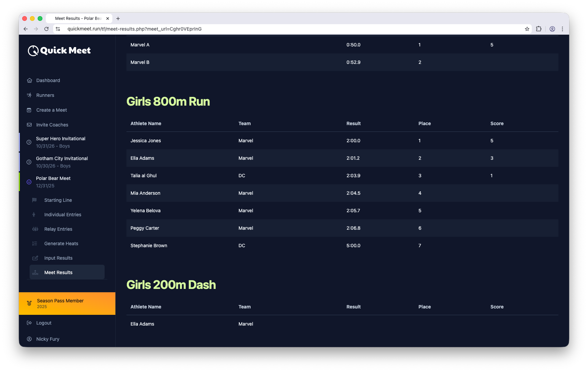Image resolution: width=588 pixels, height=372 pixels.
Task: Click the Invite Coaches envelope icon
Action: [30, 125]
